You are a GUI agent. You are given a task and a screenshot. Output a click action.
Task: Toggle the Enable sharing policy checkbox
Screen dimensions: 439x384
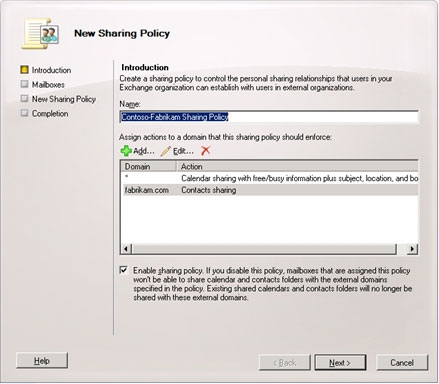pos(124,270)
